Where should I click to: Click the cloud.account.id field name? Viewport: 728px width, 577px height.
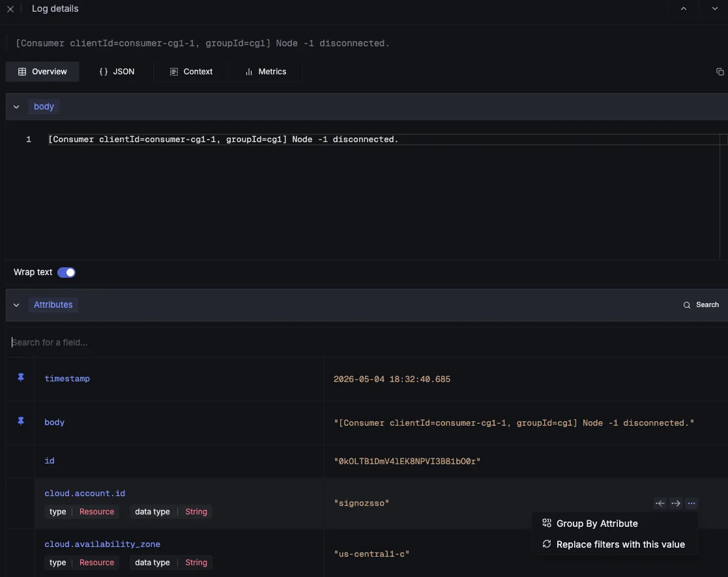(x=85, y=494)
